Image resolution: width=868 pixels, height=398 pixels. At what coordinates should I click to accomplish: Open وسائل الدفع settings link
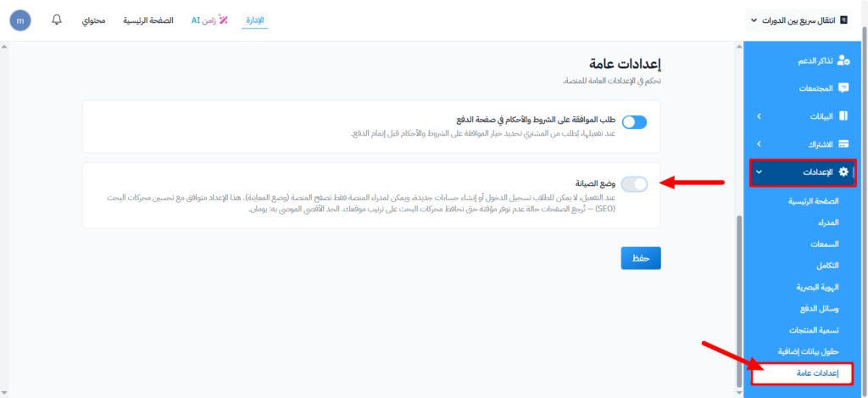pyautogui.click(x=819, y=308)
